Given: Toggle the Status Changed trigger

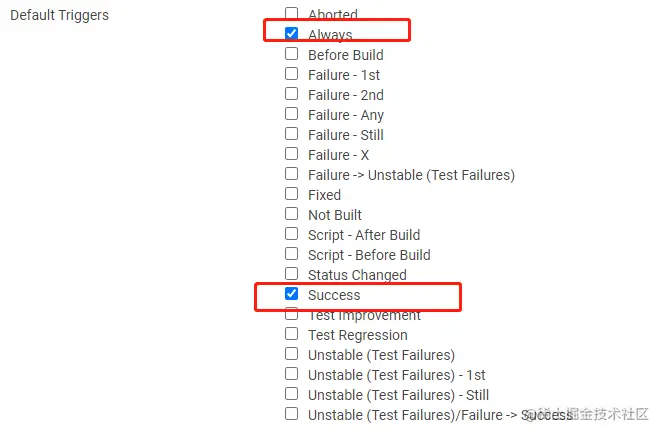Looking at the screenshot, I should (x=291, y=274).
